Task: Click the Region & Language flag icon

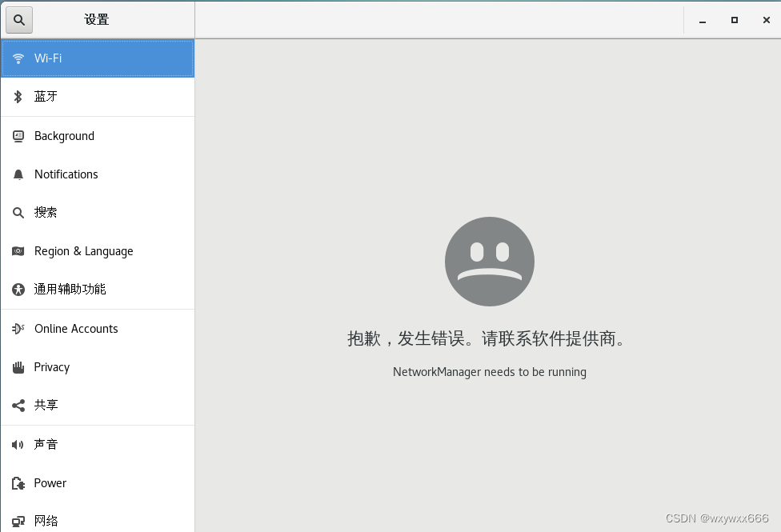Action: [x=18, y=251]
